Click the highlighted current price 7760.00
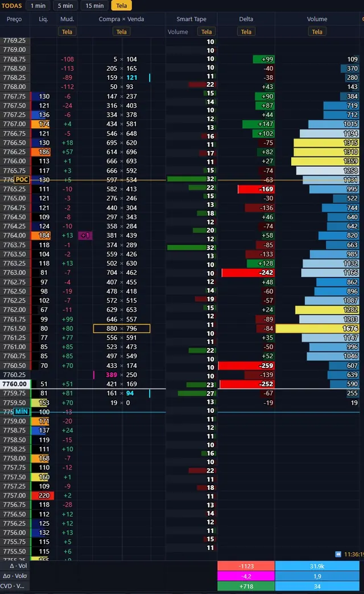The image size is (364, 594). (x=14, y=384)
